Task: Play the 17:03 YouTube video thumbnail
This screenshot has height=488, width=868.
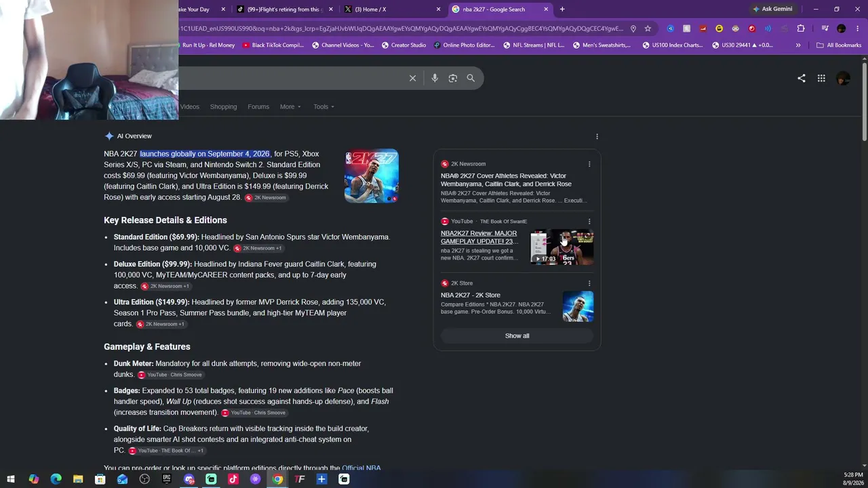Action: pos(562,247)
